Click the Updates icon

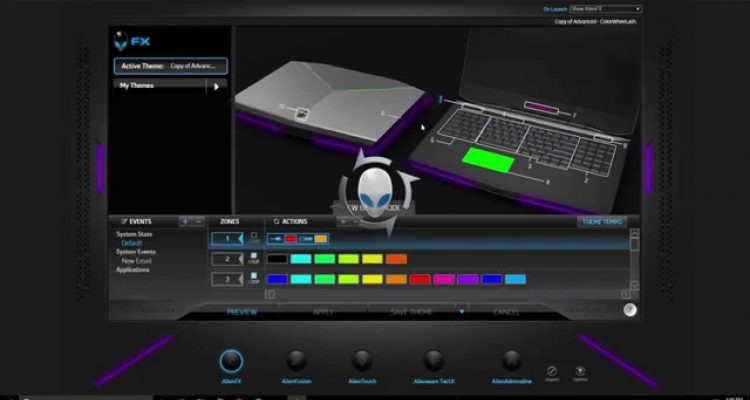pyautogui.click(x=580, y=371)
